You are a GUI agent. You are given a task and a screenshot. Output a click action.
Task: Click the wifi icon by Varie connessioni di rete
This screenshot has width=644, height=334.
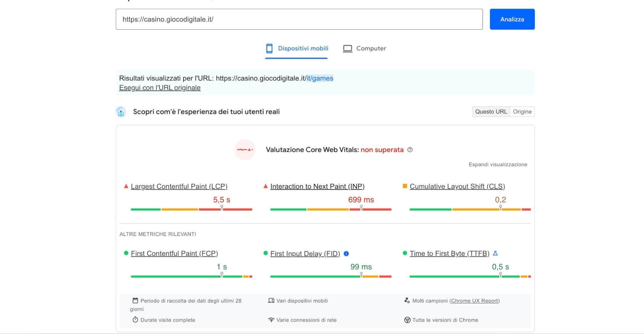coord(271,320)
